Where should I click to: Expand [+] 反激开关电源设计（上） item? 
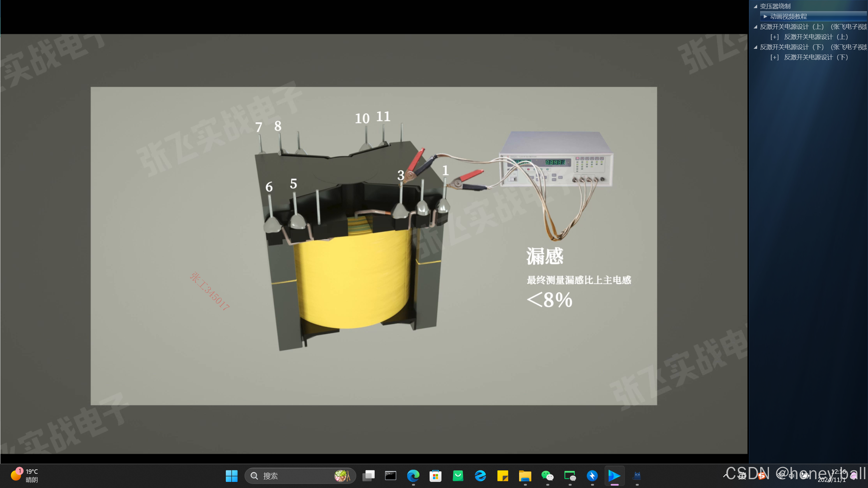(774, 37)
